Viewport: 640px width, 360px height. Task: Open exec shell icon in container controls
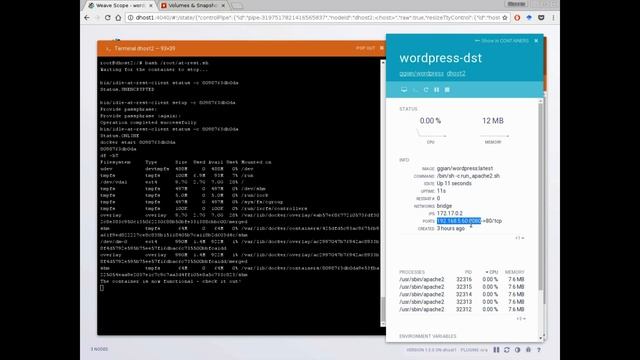(x=415, y=90)
